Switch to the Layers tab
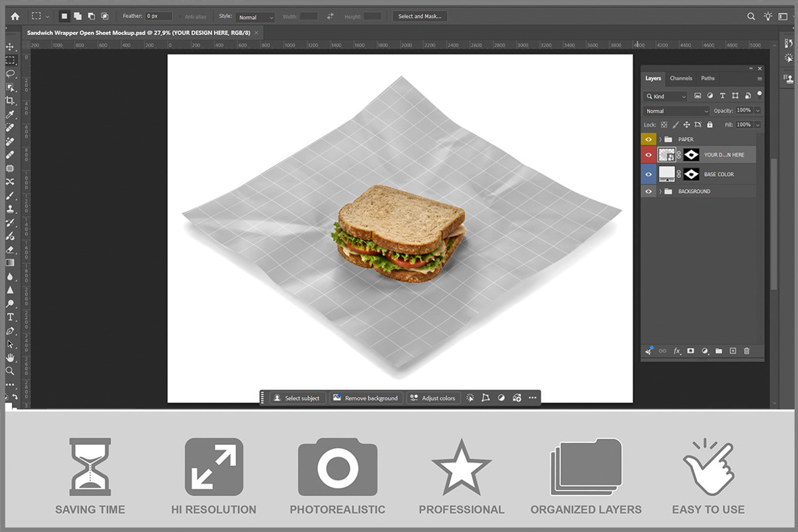Image resolution: width=798 pixels, height=532 pixels. pyautogui.click(x=653, y=78)
